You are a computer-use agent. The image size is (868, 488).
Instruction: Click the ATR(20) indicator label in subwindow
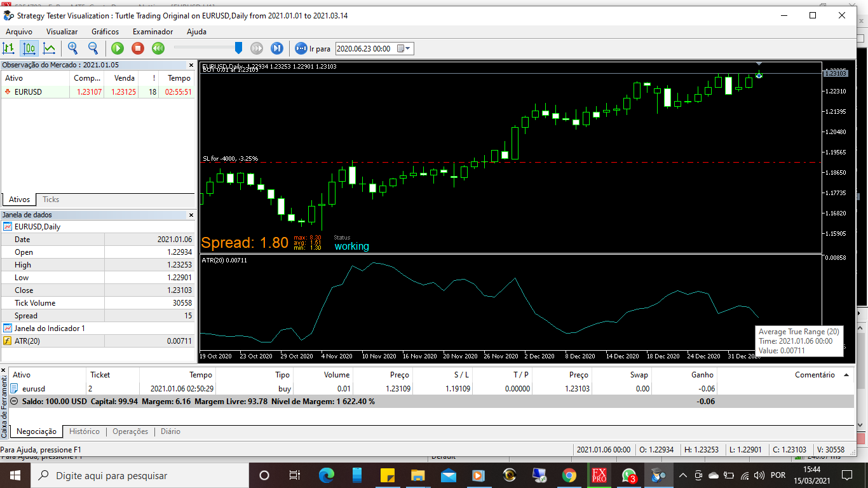[x=224, y=260]
